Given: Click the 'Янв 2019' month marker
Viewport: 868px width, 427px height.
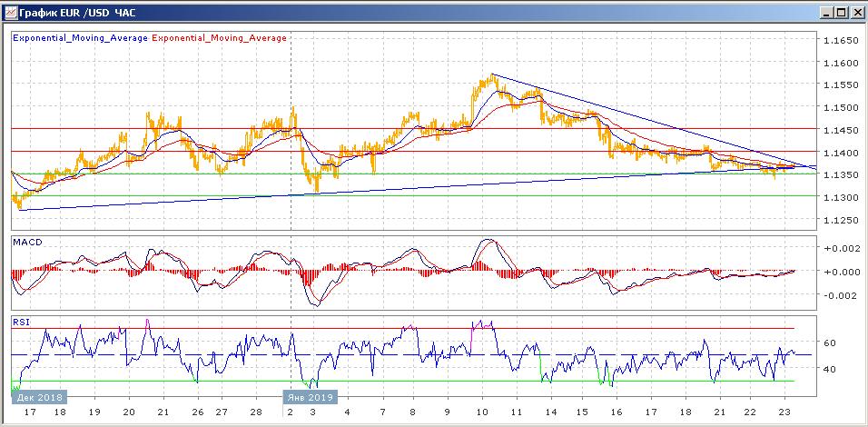Looking at the screenshot, I should click(x=310, y=397).
